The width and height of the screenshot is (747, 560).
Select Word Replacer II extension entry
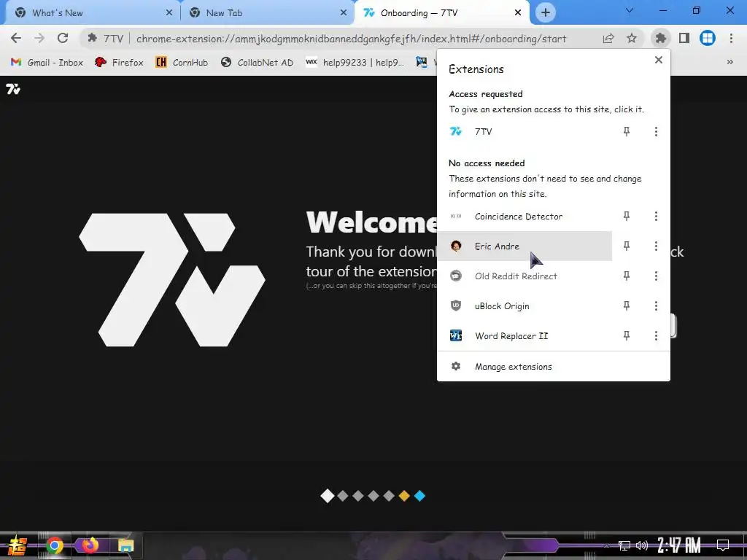click(525, 335)
